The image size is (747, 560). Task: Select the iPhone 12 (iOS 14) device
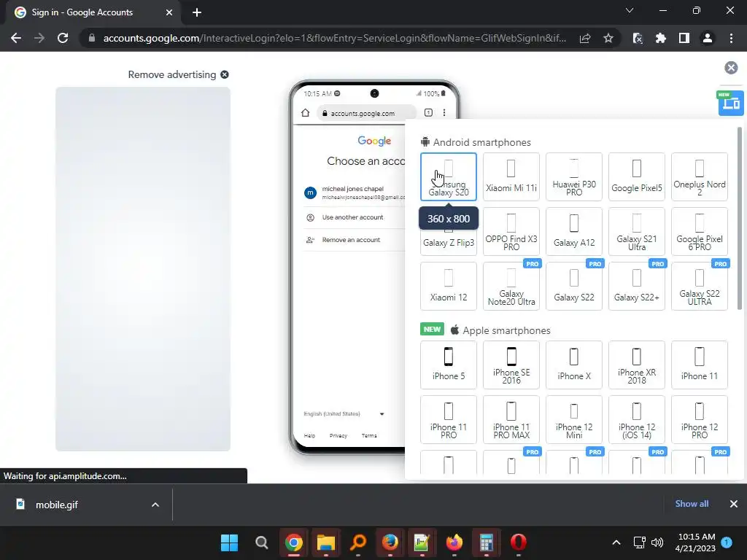pos(636,419)
